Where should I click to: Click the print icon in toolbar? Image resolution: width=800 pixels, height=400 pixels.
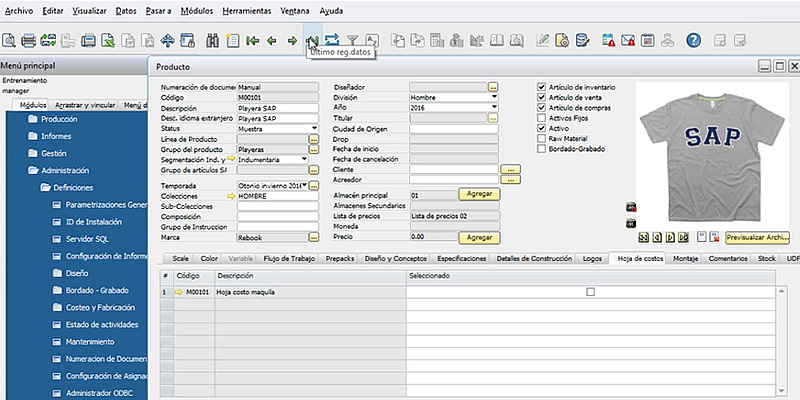coord(30,41)
